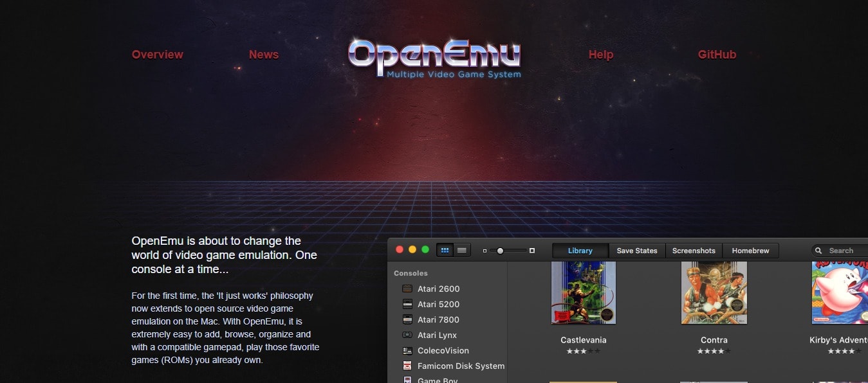Screen dimensions: 868x383
Task: Click the small-cover icon left of the slider
Action: [x=485, y=251]
